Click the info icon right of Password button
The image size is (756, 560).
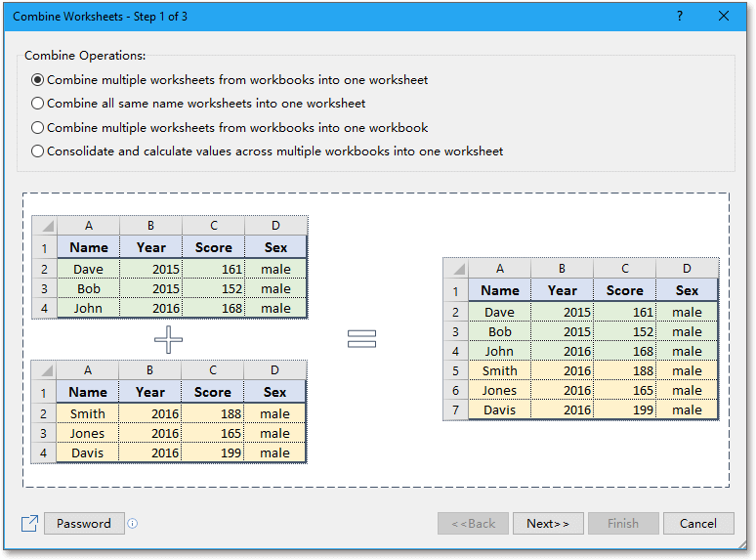(x=133, y=524)
